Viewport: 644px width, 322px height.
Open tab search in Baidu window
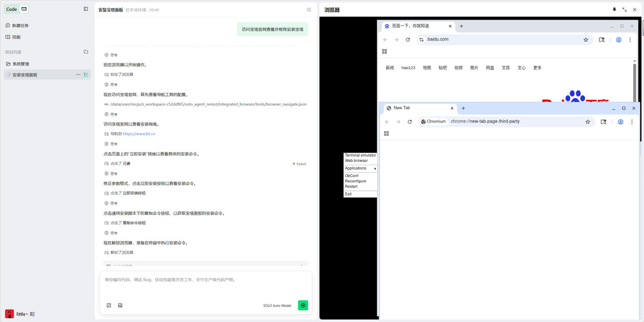click(602, 40)
